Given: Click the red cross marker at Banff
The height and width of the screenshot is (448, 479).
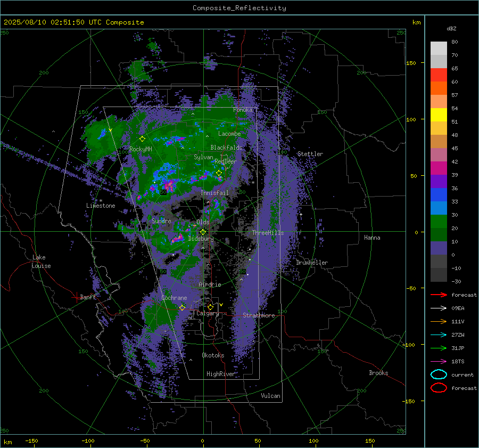Looking at the screenshot, I should click(76, 297).
